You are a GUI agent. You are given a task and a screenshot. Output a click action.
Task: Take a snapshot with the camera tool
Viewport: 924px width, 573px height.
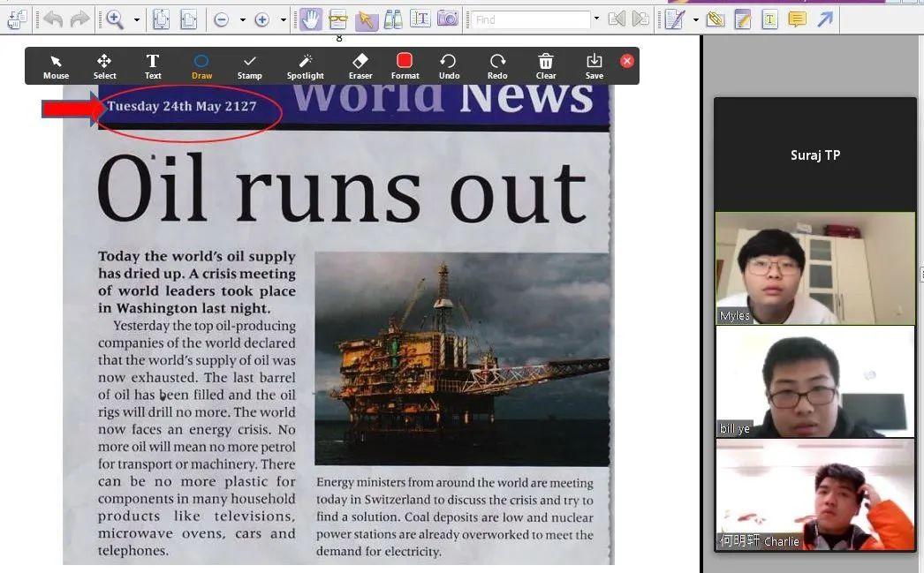447,19
